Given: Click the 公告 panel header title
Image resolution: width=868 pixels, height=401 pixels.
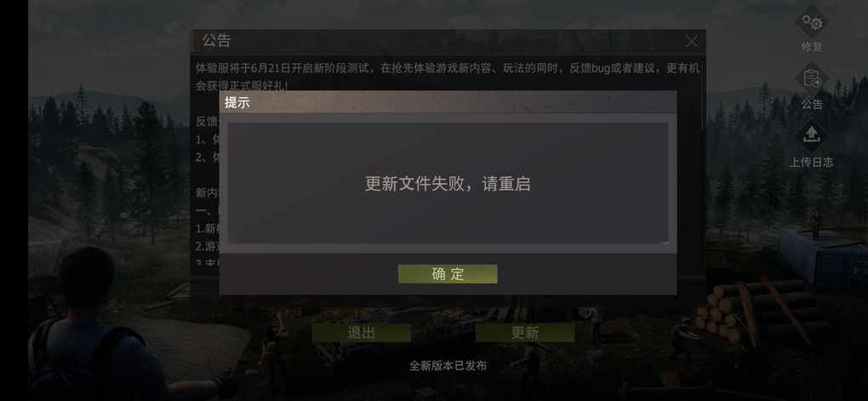Looking at the screenshot, I should [216, 40].
